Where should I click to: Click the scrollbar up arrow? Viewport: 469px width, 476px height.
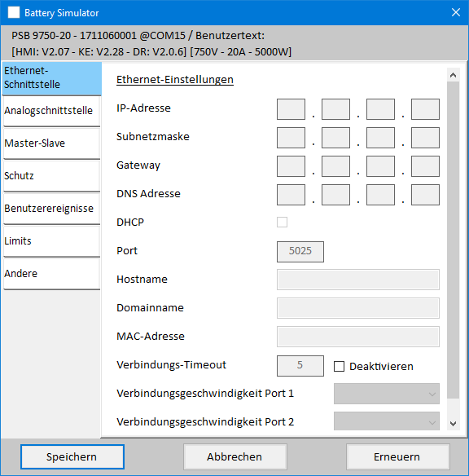[454, 75]
